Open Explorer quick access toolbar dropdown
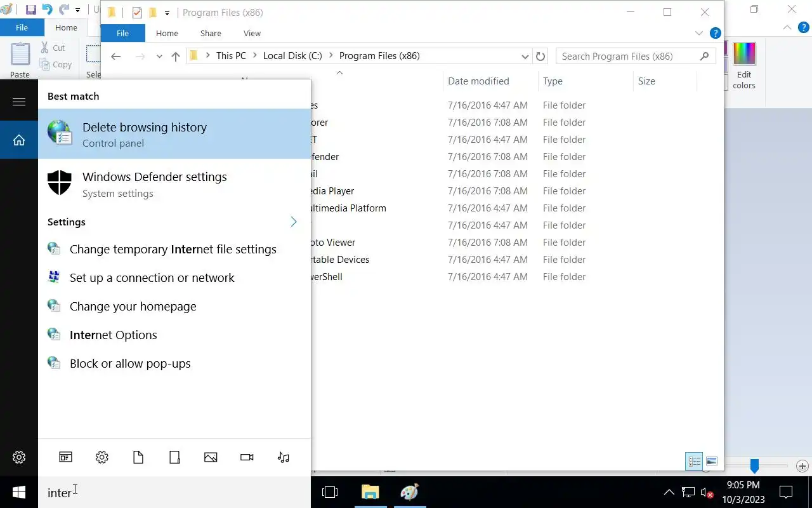 tap(167, 13)
